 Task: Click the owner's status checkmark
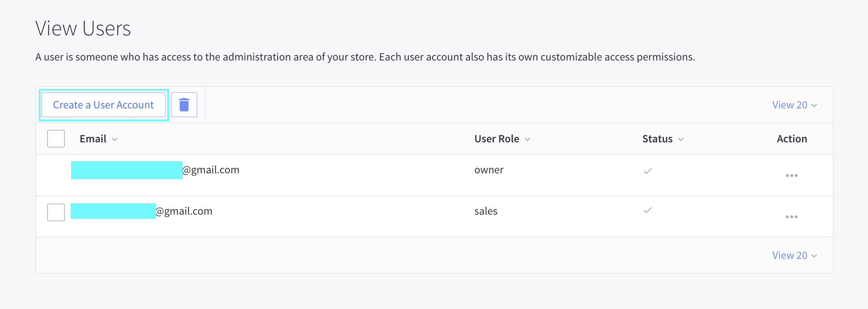click(x=648, y=171)
